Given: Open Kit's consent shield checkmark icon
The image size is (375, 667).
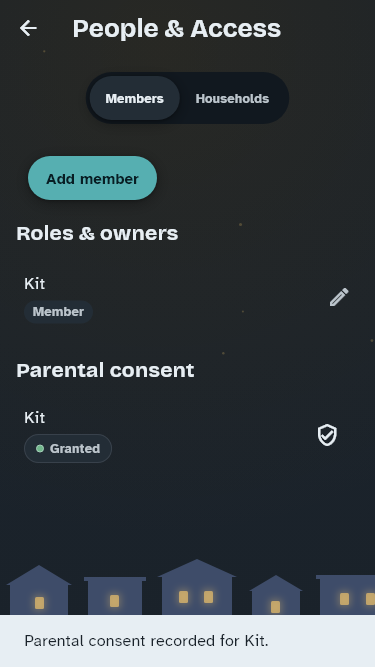Looking at the screenshot, I should point(327,435).
